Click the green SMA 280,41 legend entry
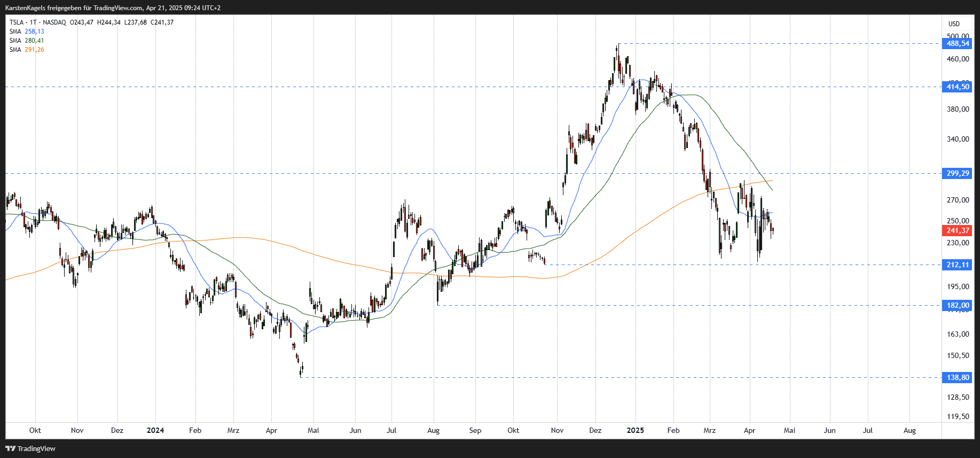 pos(27,41)
